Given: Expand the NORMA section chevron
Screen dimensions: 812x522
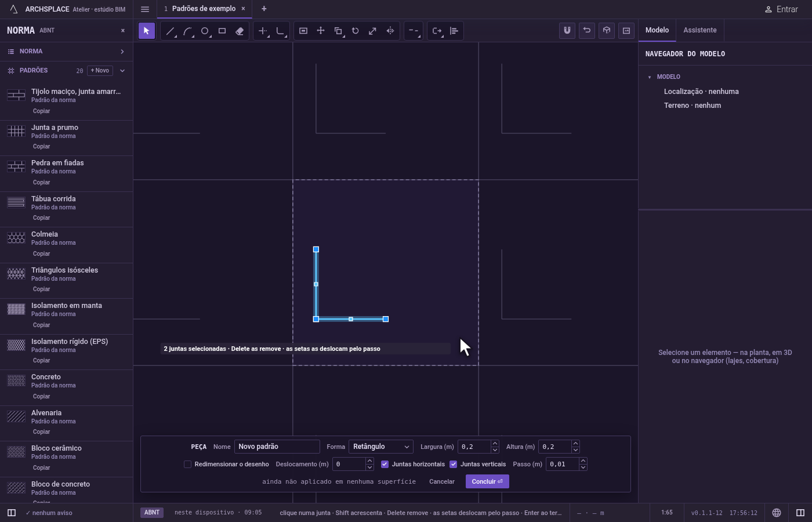Looking at the screenshot, I should tap(122, 52).
